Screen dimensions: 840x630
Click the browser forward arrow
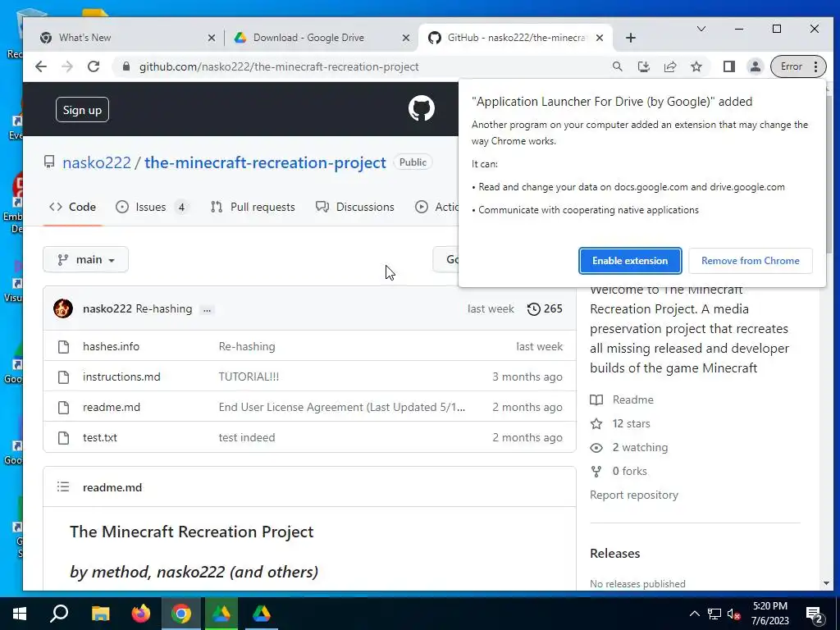point(67,66)
